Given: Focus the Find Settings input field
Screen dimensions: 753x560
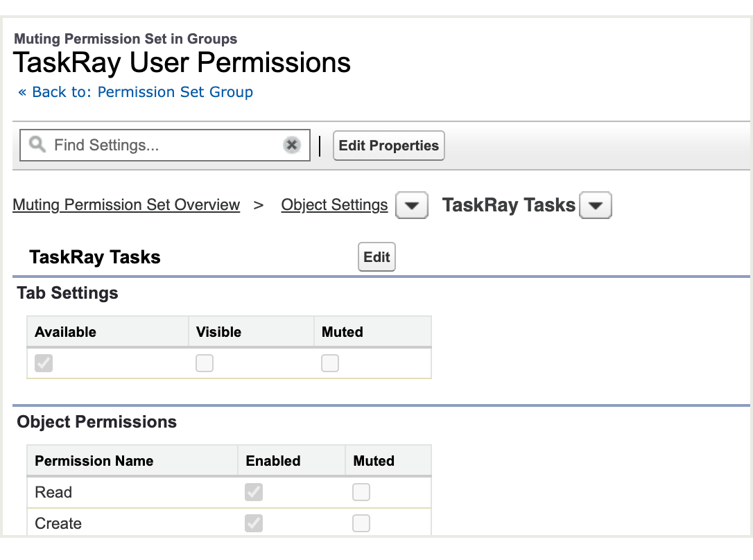Looking at the screenshot, I should pyautogui.click(x=165, y=145).
